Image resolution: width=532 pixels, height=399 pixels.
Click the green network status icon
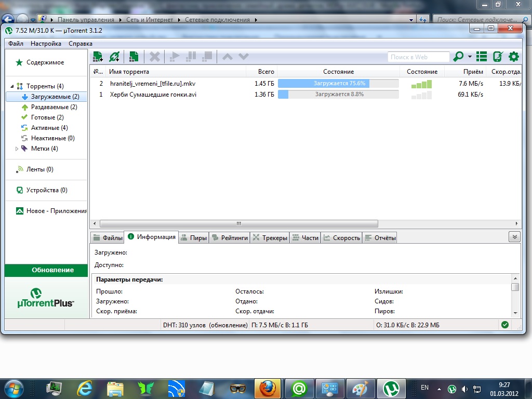(x=504, y=325)
